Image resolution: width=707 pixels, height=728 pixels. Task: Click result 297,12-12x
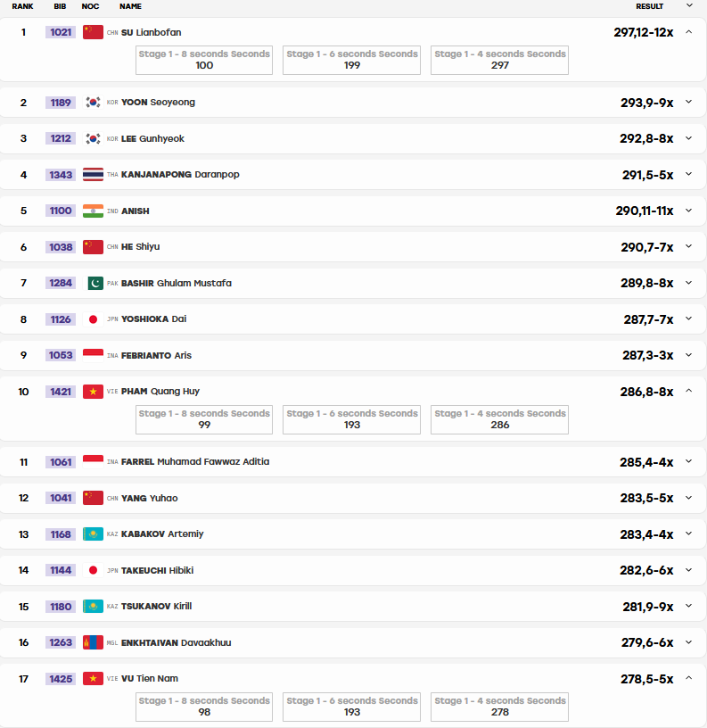[644, 32]
